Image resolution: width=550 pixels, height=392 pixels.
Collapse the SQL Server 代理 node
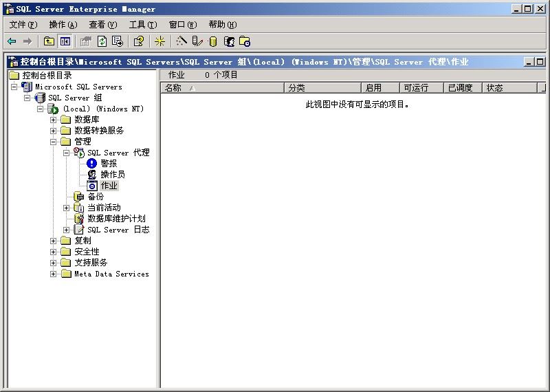[x=66, y=153]
